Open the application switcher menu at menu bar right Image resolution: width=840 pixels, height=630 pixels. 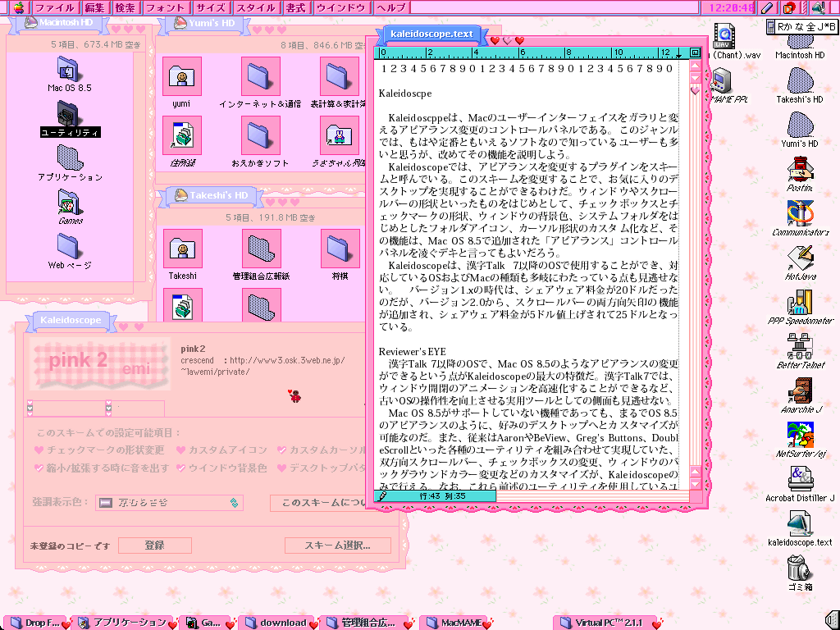tap(818, 7)
